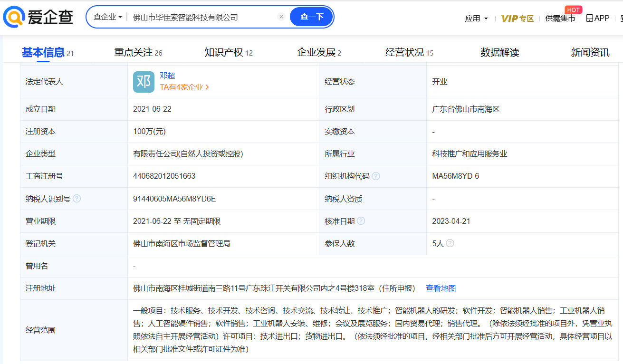This screenshot has height=364, width=623.
Task: Open the 邓 avatar of the legal representative
Action: click(144, 82)
